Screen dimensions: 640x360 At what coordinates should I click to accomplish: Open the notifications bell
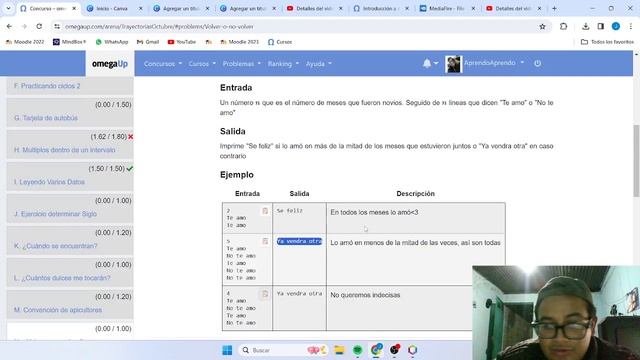(427, 63)
